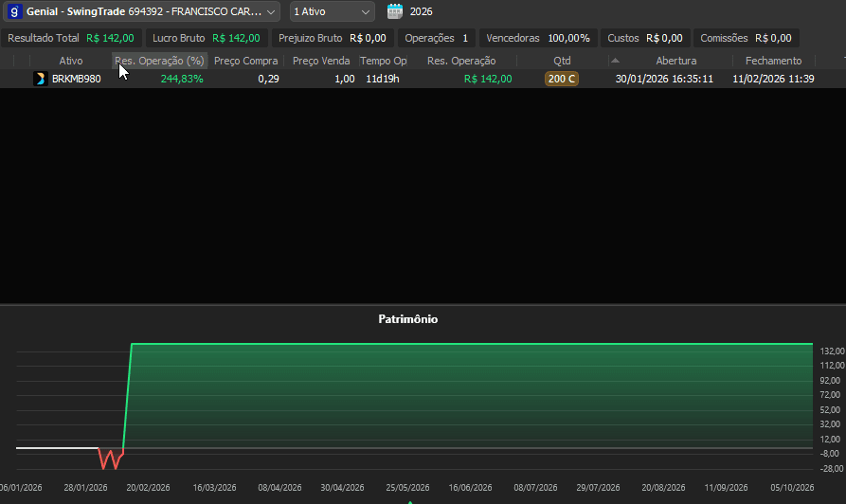Click the Comissões summary box
This screenshot has height=504, width=846.
tap(746, 38)
